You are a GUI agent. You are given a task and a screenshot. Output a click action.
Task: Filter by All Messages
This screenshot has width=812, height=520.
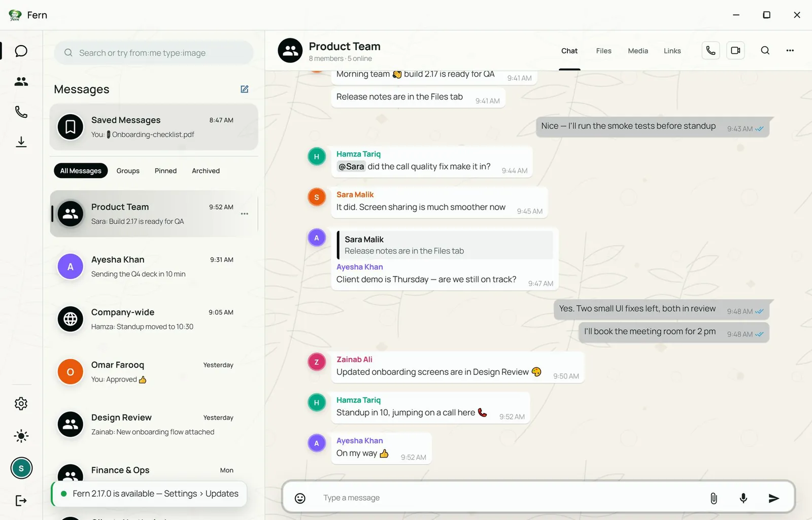coord(81,171)
